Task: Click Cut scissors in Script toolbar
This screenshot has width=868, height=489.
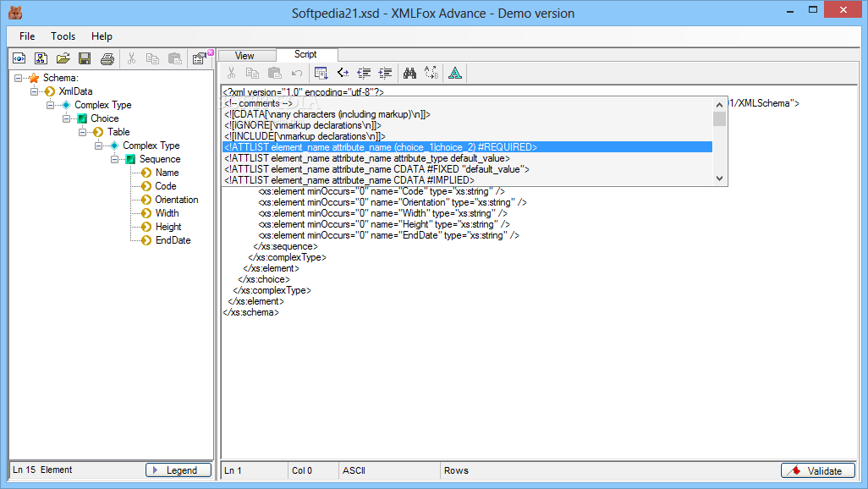Action: coord(232,73)
